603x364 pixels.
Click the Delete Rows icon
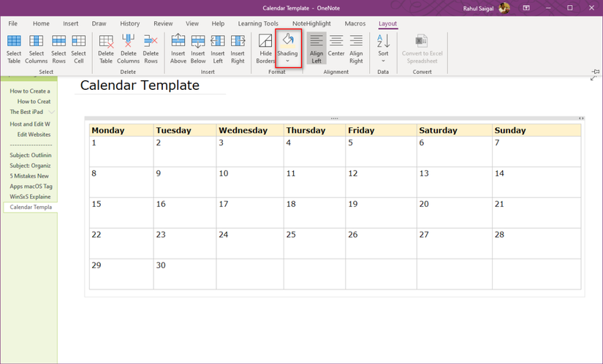pos(151,41)
